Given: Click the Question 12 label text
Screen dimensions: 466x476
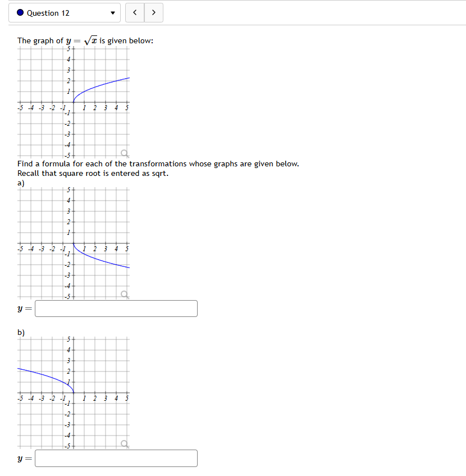Looking at the screenshot, I should (47, 12).
